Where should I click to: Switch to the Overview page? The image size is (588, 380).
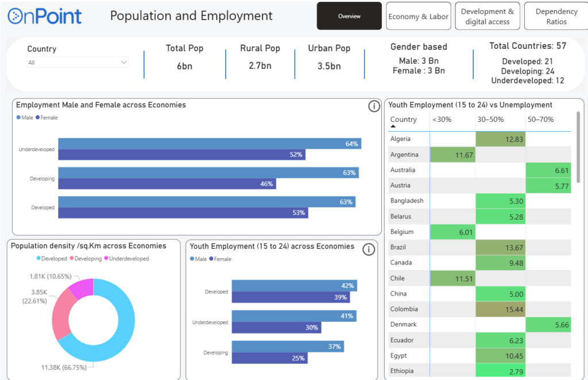pyautogui.click(x=349, y=16)
